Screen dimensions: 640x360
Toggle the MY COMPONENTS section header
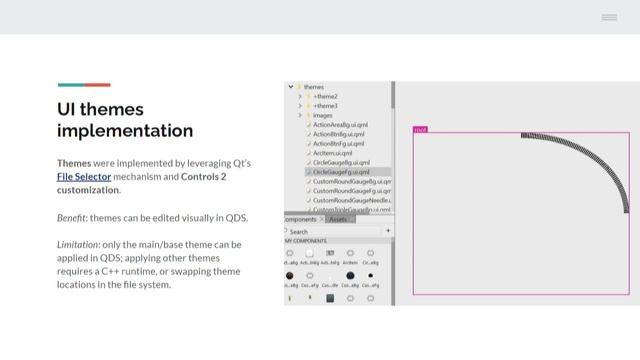tap(338, 241)
